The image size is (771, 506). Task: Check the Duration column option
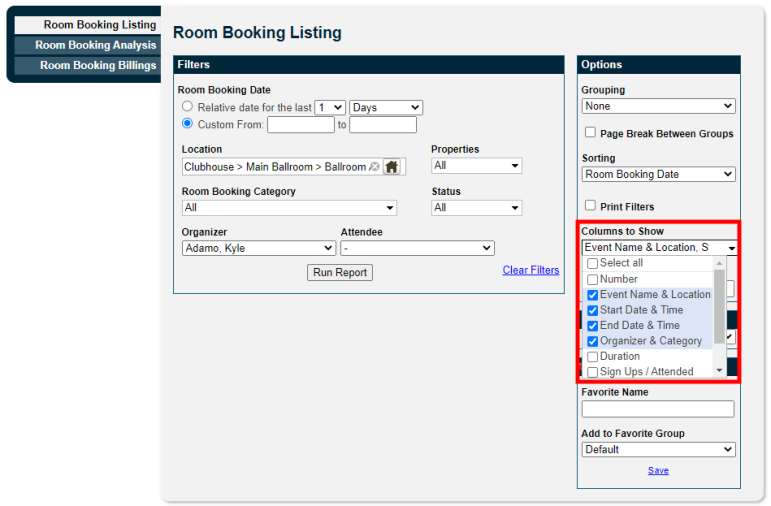tap(593, 357)
